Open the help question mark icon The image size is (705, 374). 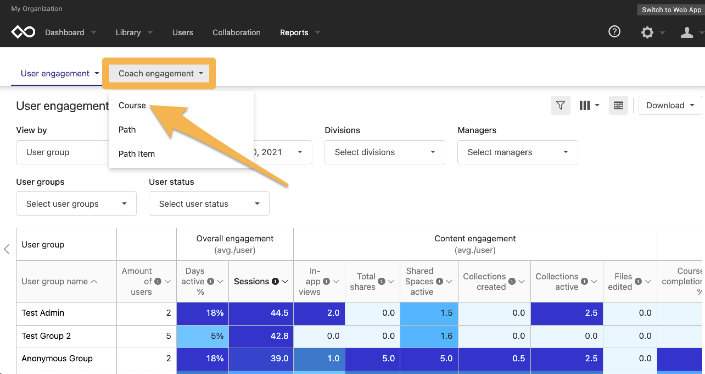pos(614,31)
